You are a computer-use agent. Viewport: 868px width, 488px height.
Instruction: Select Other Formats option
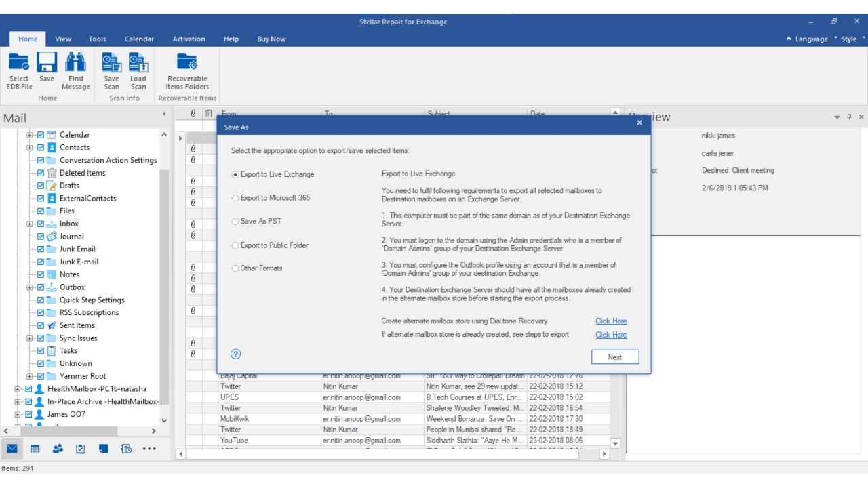257,268
